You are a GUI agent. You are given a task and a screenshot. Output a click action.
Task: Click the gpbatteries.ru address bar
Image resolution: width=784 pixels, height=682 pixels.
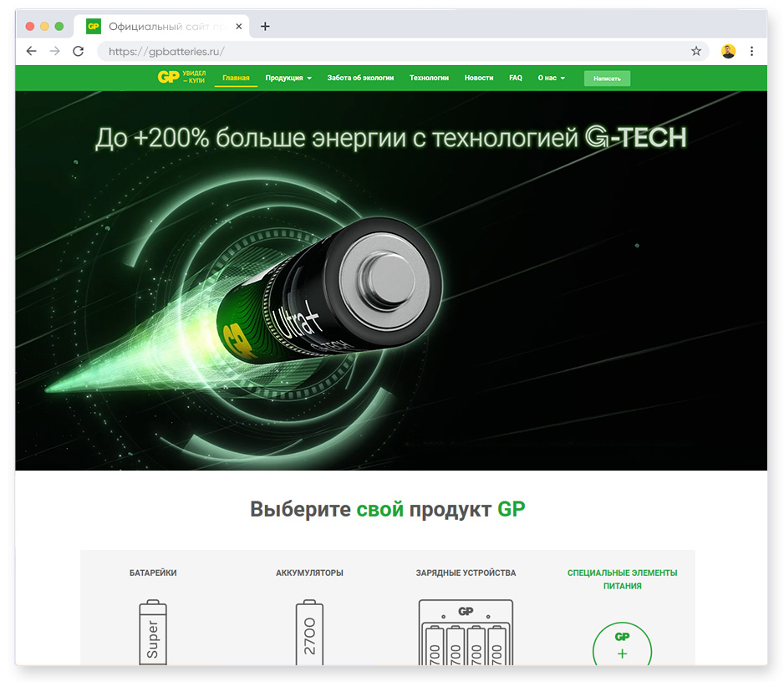(403, 51)
